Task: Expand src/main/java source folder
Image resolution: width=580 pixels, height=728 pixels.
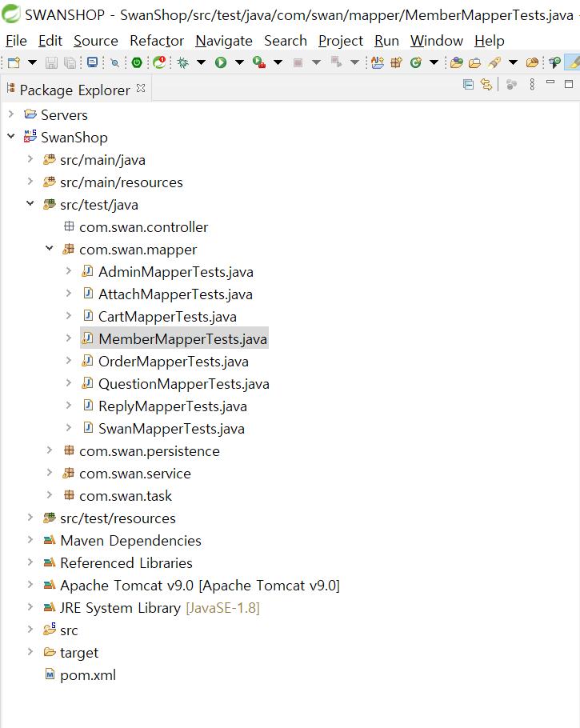Action: pos(30,158)
